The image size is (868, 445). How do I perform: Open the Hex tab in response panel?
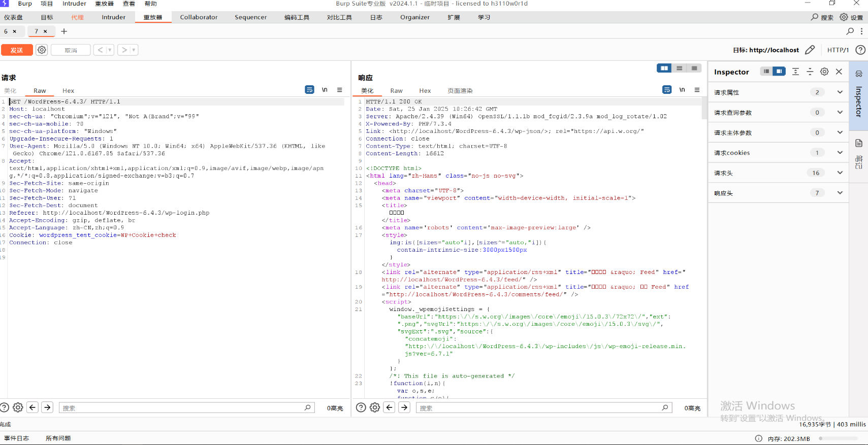click(425, 91)
